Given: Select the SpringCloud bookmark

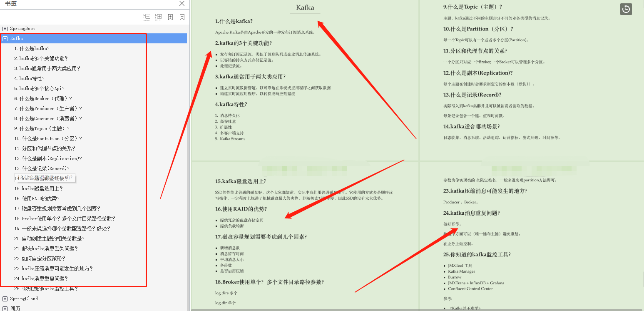Looking at the screenshot, I should pyautogui.click(x=24, y=298).
